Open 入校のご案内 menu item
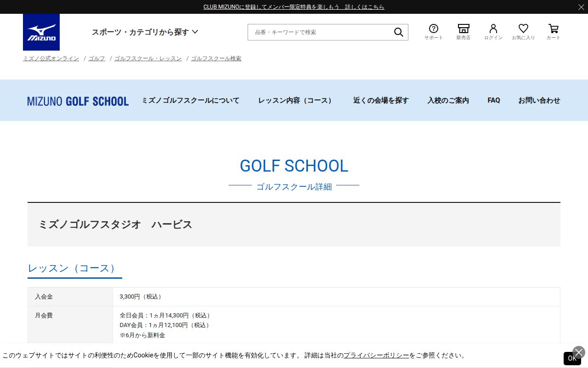The height and width of the screenshot is (368, 588). 448,100
